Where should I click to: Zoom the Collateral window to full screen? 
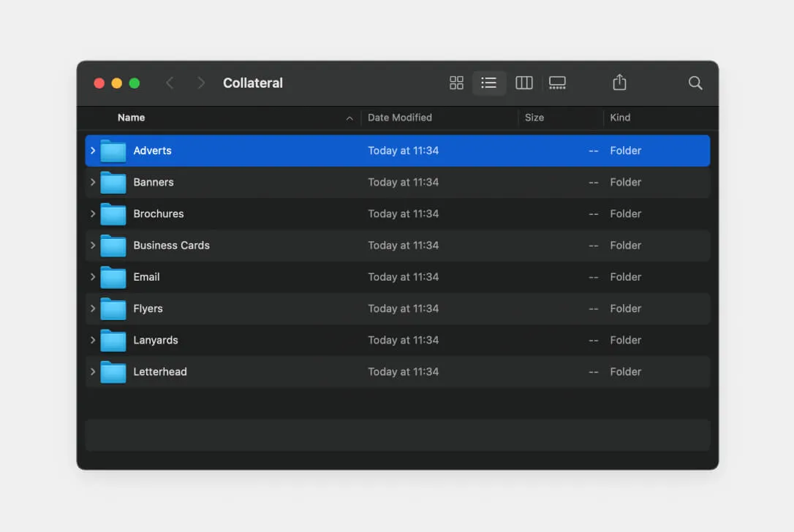135,83
